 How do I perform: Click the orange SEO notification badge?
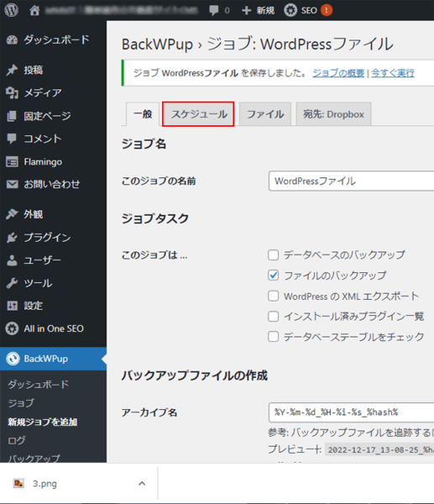click(x=327, y=10)
